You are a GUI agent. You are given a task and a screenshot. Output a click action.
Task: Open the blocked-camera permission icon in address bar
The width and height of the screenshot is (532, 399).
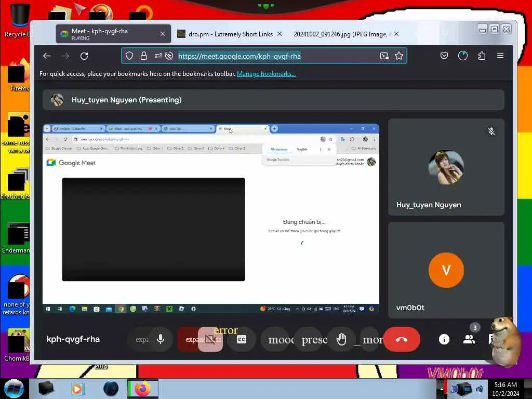169,56
